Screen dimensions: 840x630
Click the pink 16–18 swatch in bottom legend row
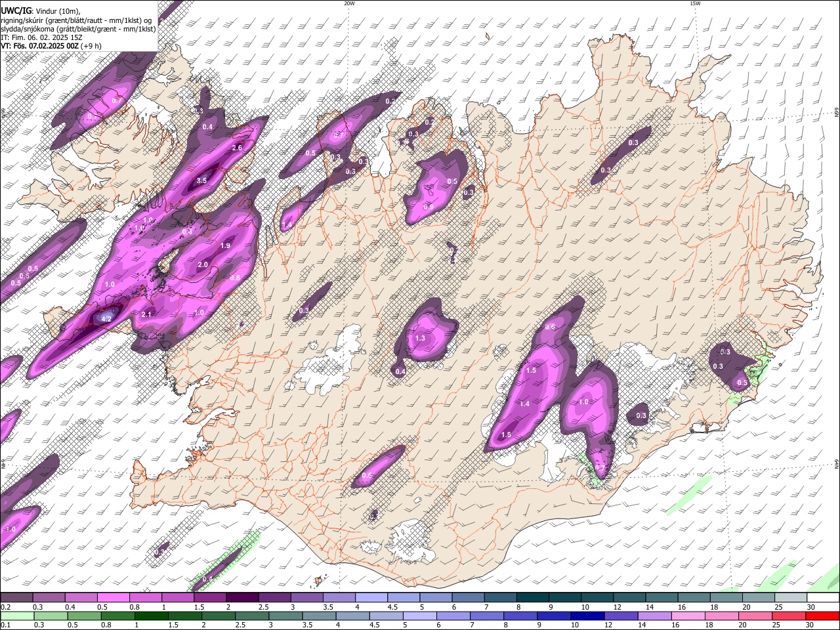point(687,616)
